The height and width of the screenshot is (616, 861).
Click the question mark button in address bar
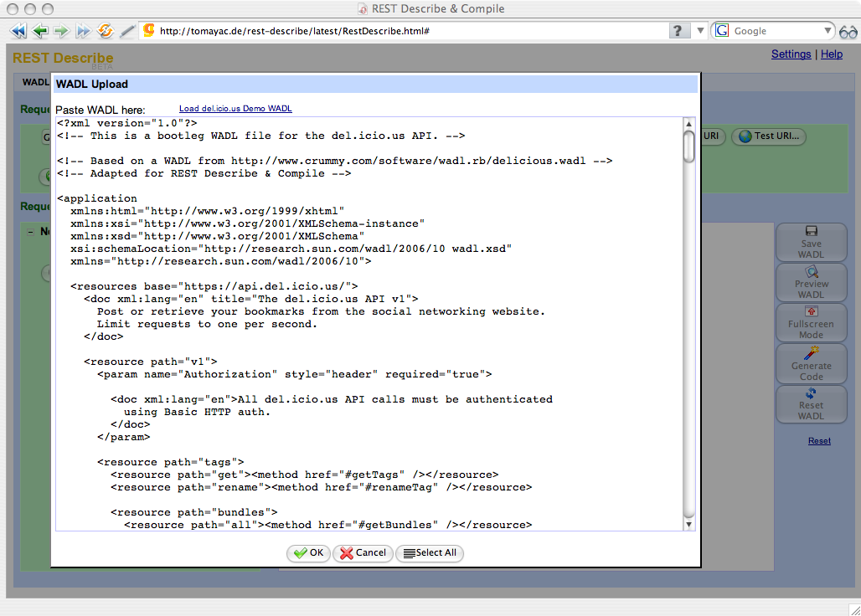pos(678,31)
